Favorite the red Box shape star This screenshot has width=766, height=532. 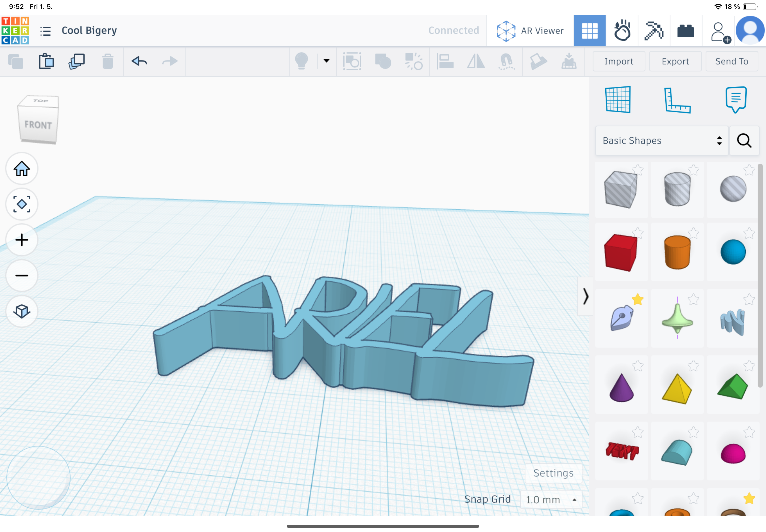(x=638, y=233)
